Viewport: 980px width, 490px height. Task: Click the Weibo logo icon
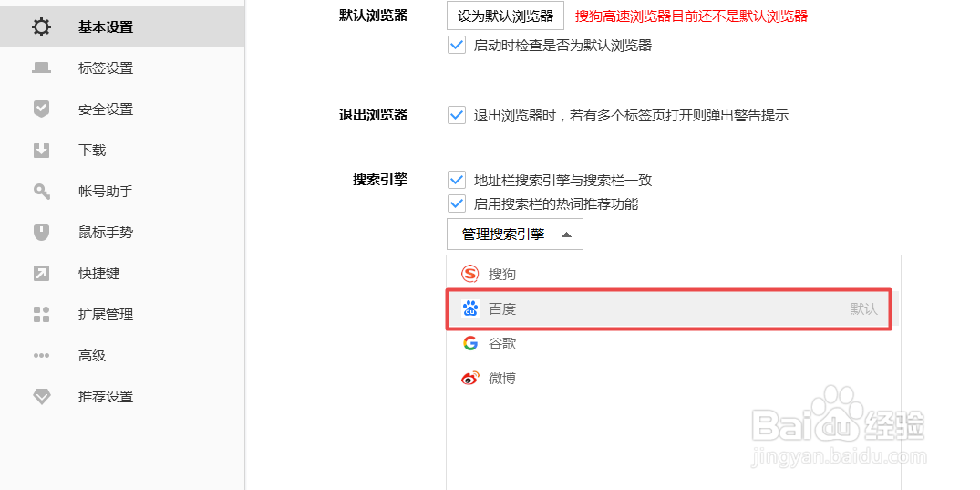tap(470, 378)
